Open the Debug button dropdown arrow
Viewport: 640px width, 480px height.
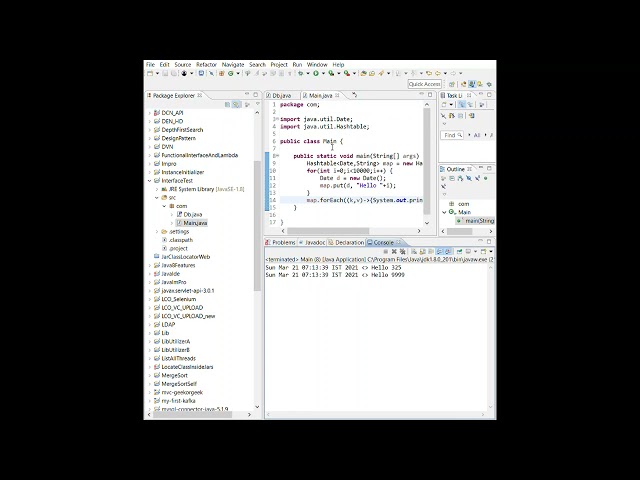(308, 73)
